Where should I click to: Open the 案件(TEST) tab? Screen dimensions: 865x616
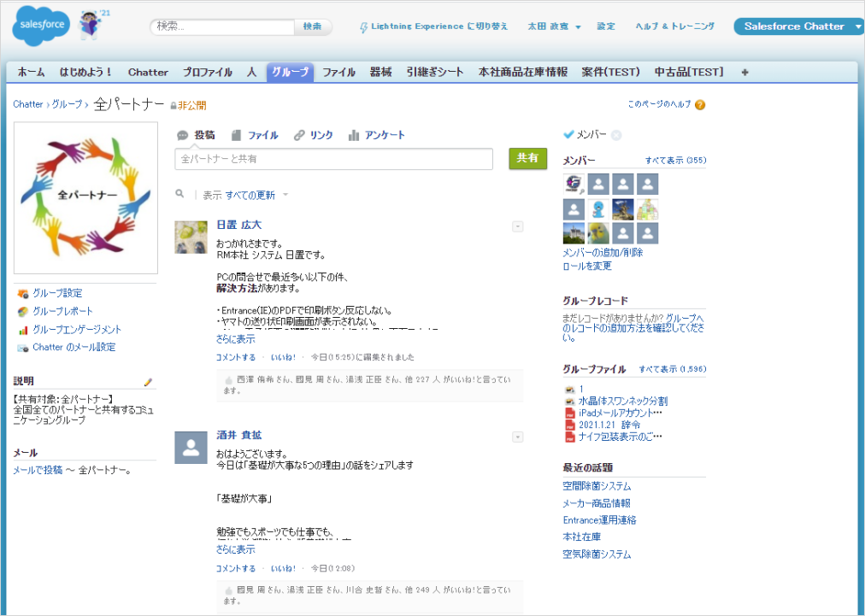[x=610, y=73]
